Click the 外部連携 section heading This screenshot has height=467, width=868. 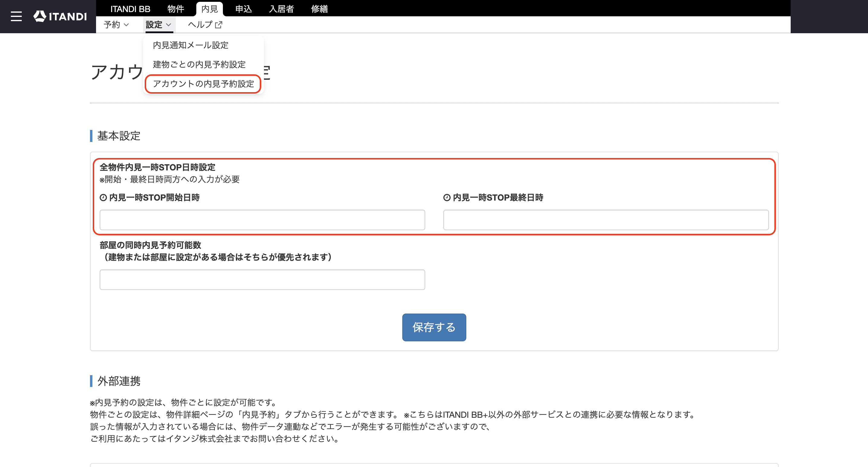click(x=119, y=381)
